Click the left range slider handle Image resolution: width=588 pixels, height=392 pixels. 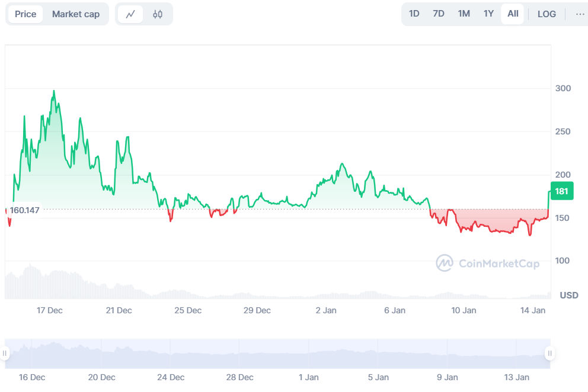coord(5,354)
